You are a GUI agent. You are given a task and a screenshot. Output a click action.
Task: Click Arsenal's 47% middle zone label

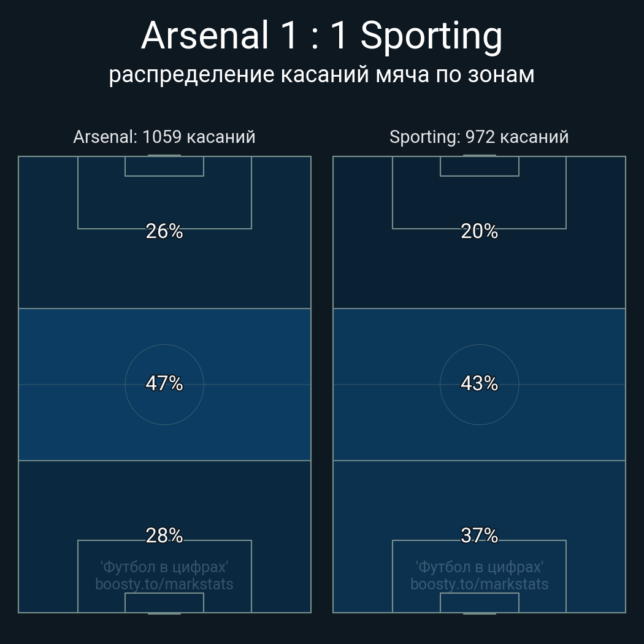[164, 383]
